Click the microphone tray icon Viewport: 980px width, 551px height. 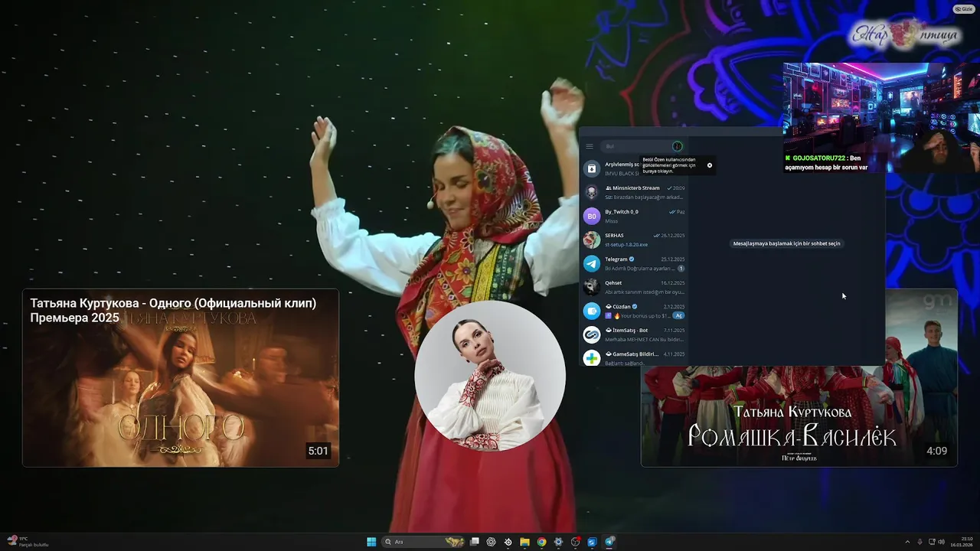click(x=920, y=542)
